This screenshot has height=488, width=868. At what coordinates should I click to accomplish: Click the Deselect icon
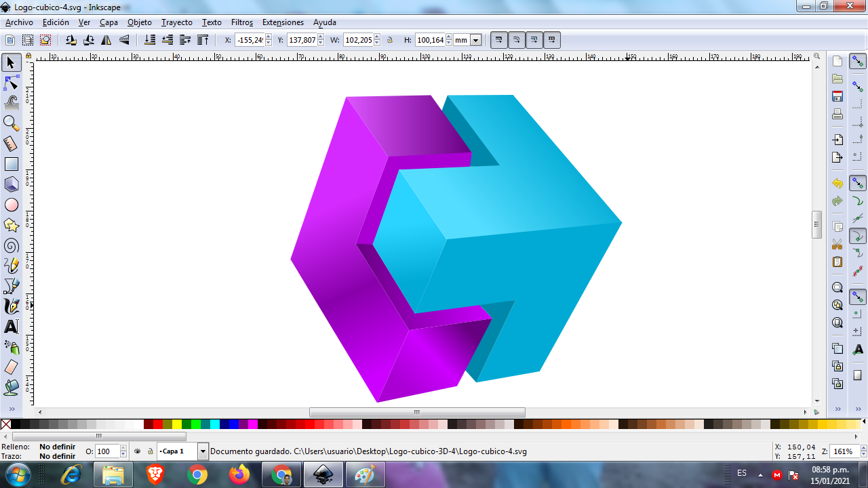tap(45, 40)
